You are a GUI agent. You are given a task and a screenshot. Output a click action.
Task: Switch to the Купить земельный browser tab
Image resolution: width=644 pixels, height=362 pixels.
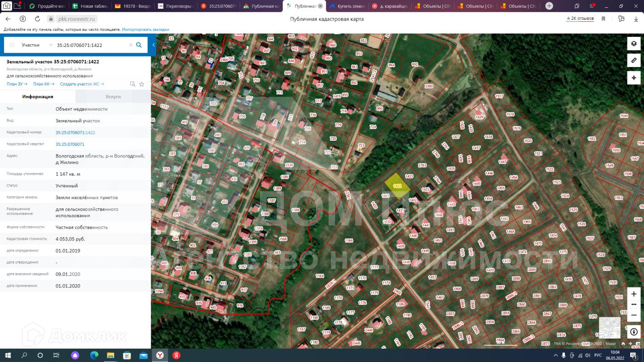point(348,6)
